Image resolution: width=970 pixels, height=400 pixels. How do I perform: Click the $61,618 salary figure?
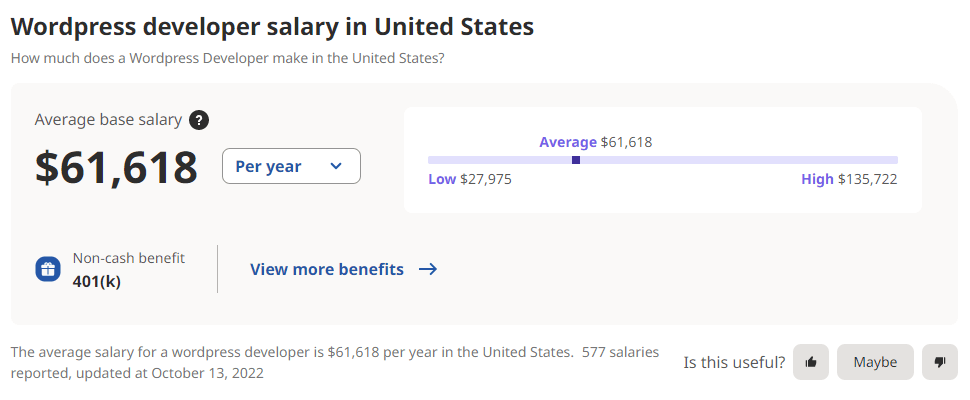[x=116, y=167]
